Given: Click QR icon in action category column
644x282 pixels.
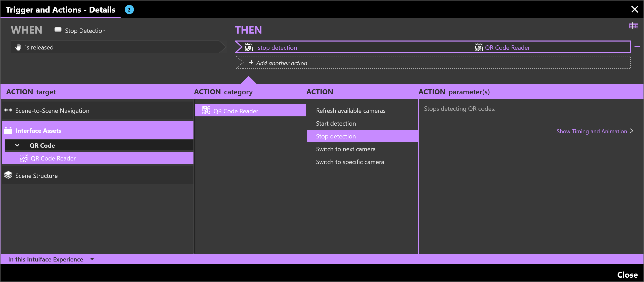Looking at the screenshot, I should pos(206,110).
